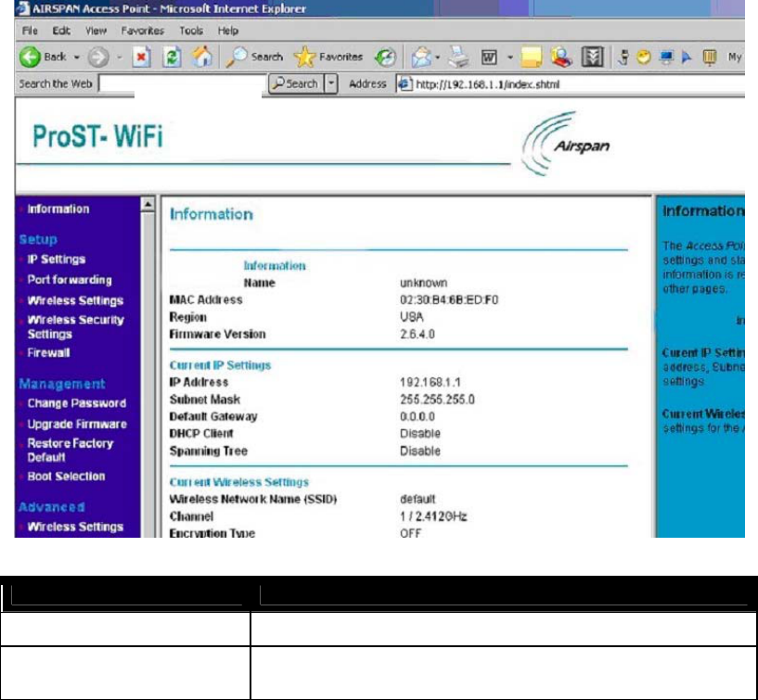Open Wireless Settings under Setup

coord(75,300)
